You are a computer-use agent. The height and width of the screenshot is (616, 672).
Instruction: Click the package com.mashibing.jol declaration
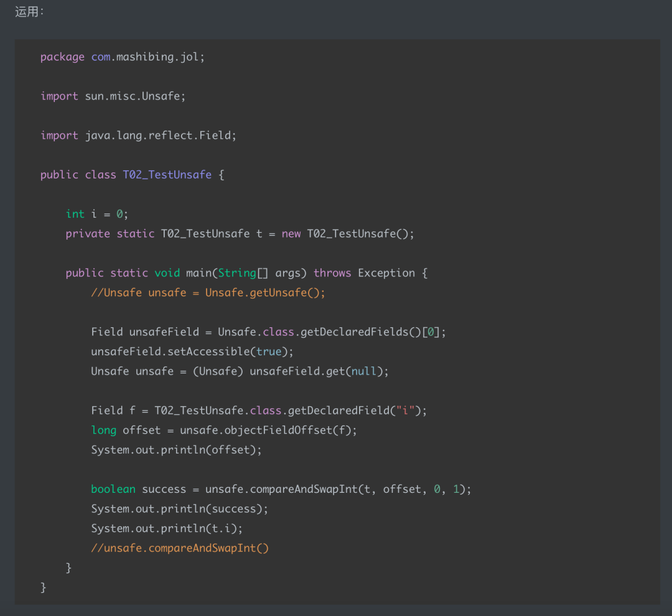[x=122, y=57]
